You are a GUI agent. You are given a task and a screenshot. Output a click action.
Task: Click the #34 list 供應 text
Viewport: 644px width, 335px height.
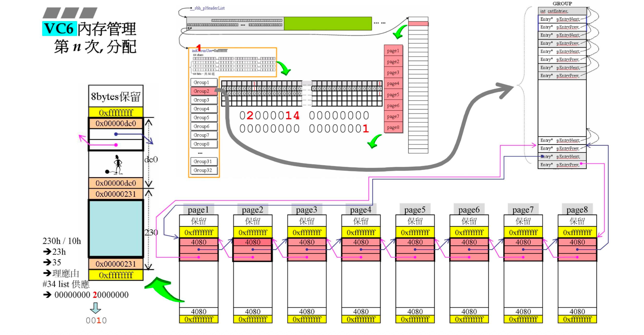point(66,284)
